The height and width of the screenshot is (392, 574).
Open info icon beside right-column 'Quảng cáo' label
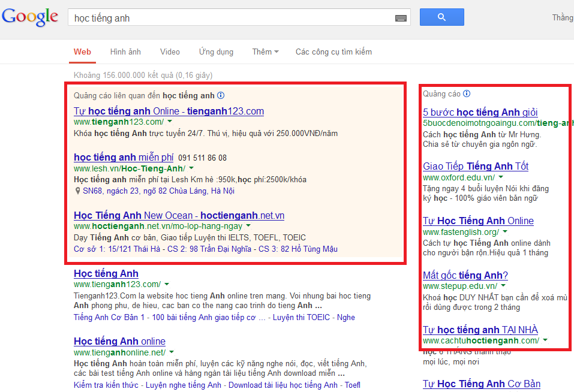(x=467, y=94)
